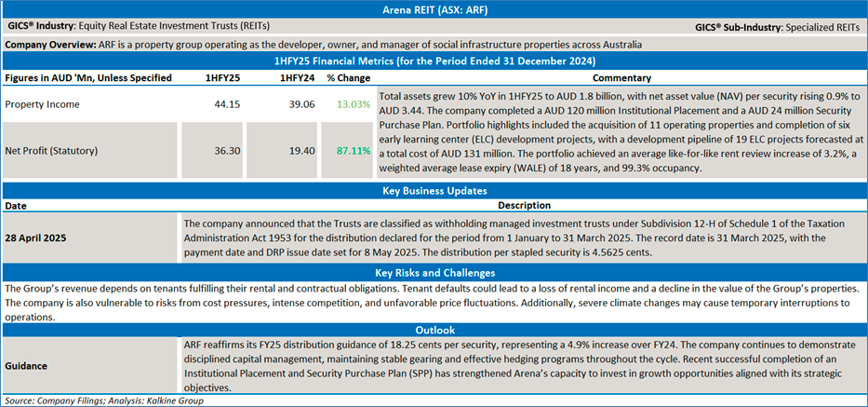The image size is (868, 407).
Task: Click the value '36.30'
Action: [229, 150]
